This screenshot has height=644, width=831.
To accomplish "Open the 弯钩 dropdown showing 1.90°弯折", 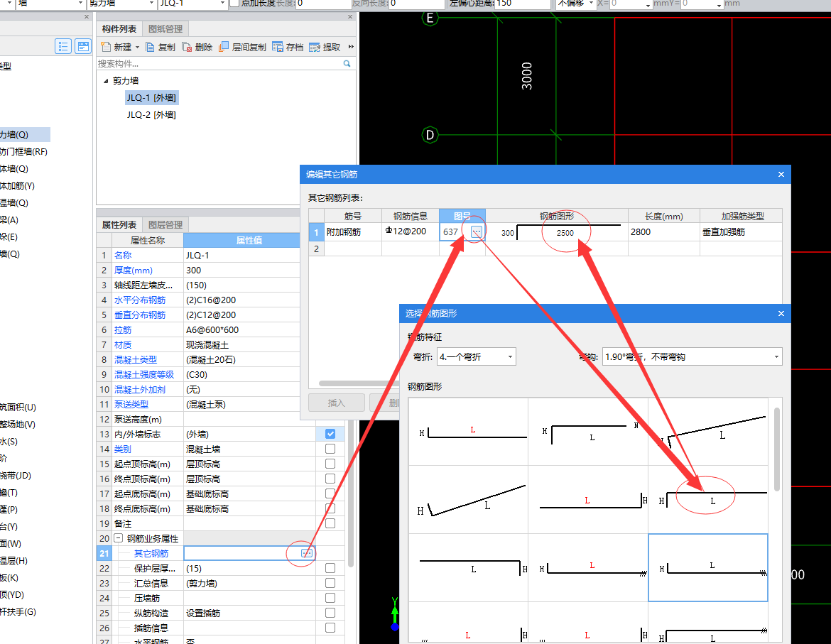I will [692, 356].
